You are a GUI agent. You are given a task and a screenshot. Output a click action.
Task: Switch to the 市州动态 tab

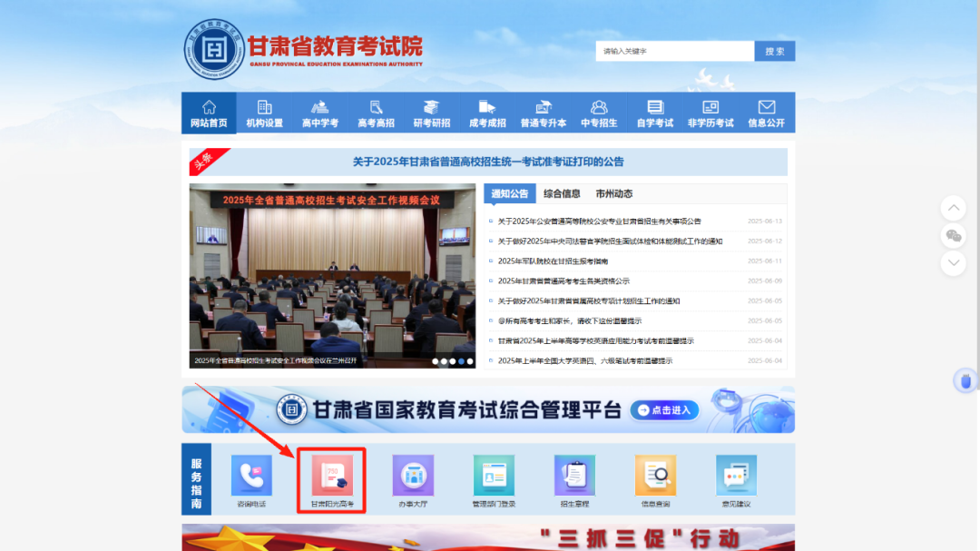[614, 193]
